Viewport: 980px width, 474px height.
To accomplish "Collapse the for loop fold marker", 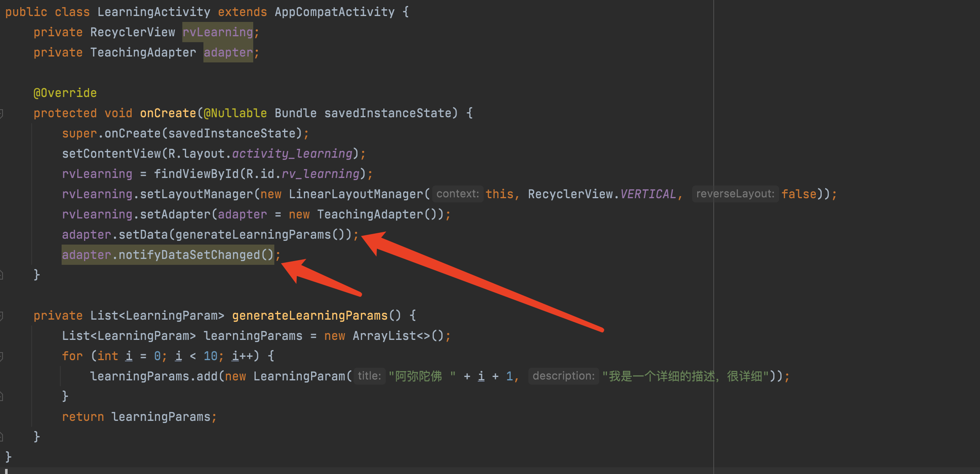I will click(2, 356).
